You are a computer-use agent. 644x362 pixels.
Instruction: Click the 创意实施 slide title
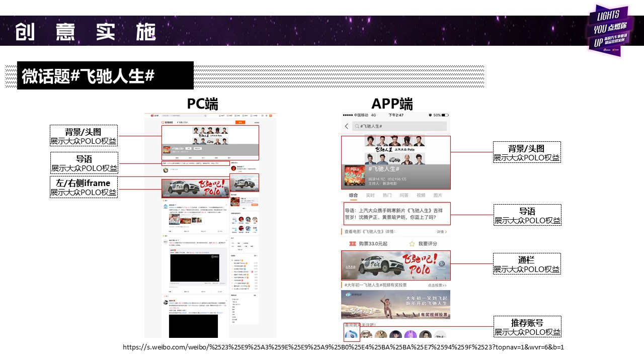(x=86, y=31)
